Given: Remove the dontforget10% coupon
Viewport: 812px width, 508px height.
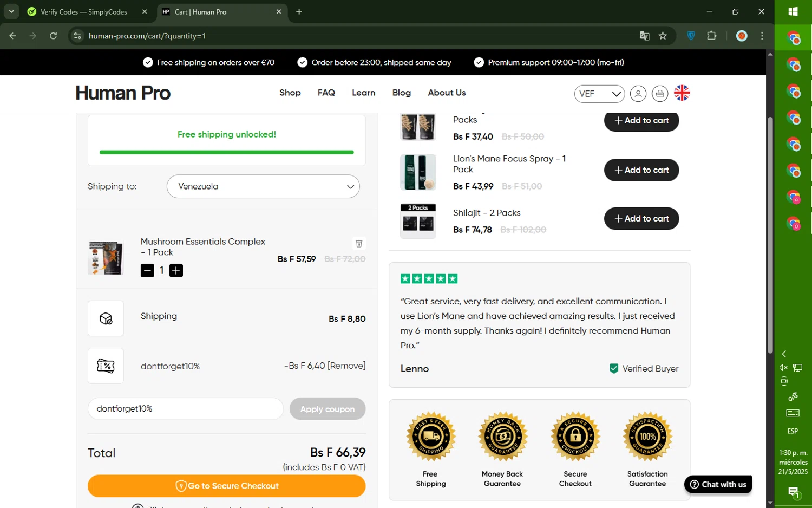Looking at the screenshot, I should pos(346,366).
